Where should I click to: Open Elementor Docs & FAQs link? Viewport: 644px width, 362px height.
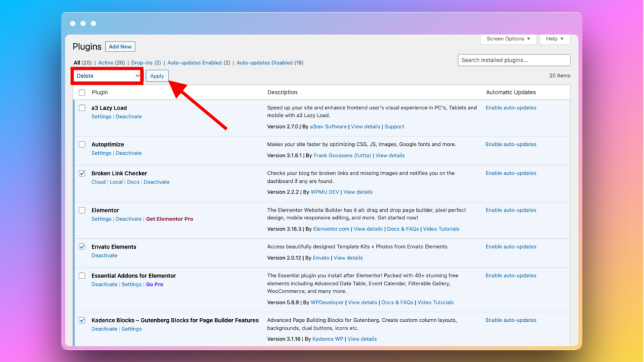click(x=403, y=229)
